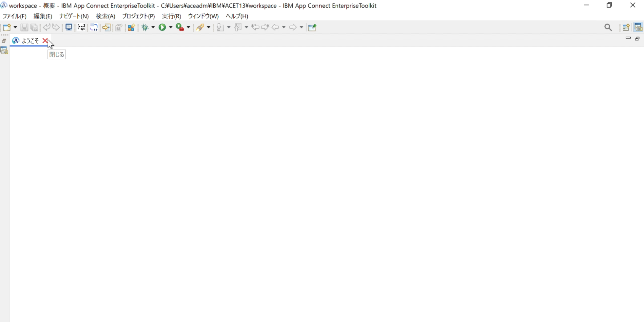Open the Run dropdown arrow
The image size is (644, 322).
tap(170, 28)
